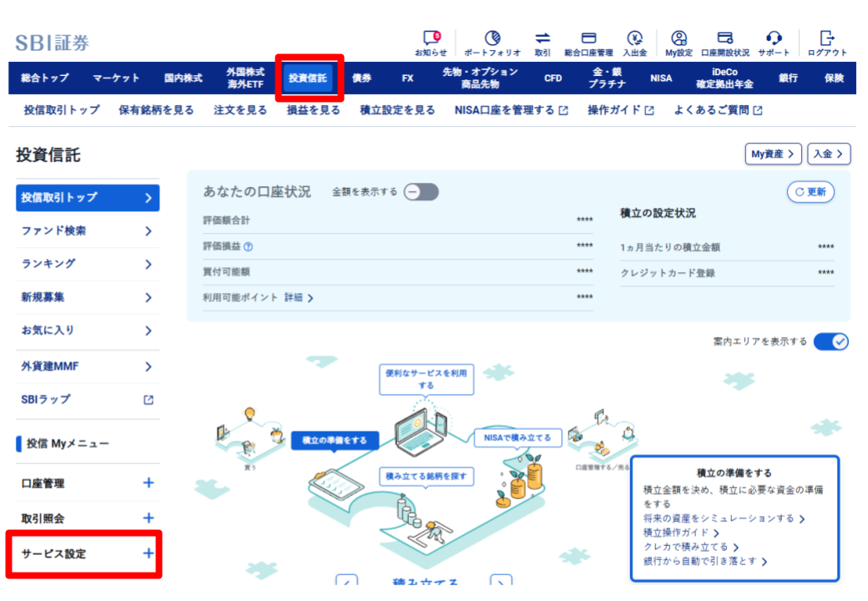Click the My資産 button
Viewport: 868px width, 601px height.
pos(774,154)
